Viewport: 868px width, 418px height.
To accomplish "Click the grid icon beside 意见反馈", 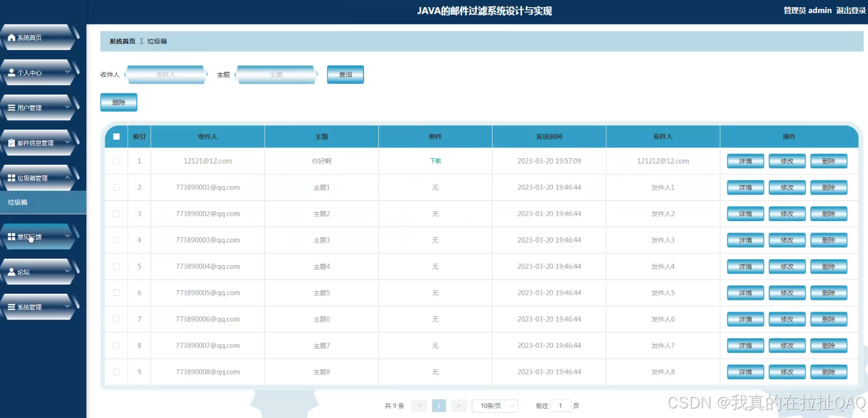I will [x=11, y=237].
